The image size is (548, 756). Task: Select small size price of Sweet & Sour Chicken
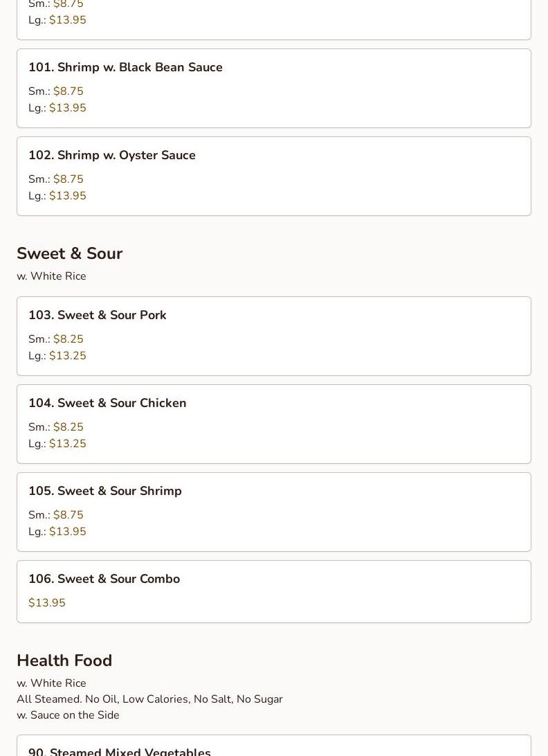[68, 427]
